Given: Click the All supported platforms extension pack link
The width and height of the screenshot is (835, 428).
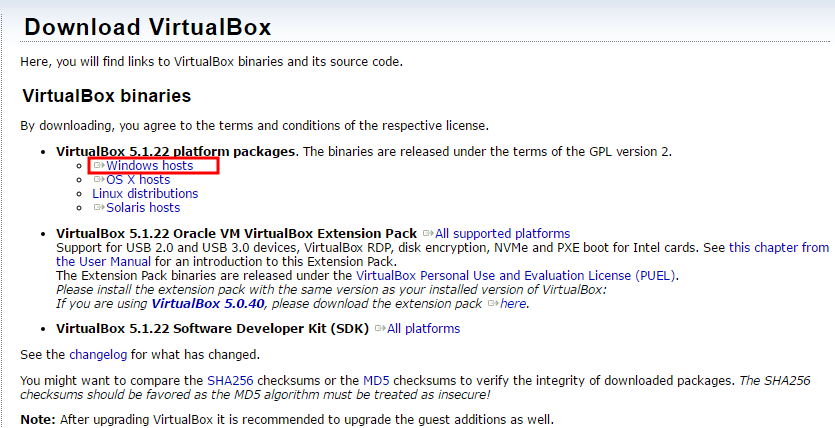Looking at the screenshot, I should [503, 234].
